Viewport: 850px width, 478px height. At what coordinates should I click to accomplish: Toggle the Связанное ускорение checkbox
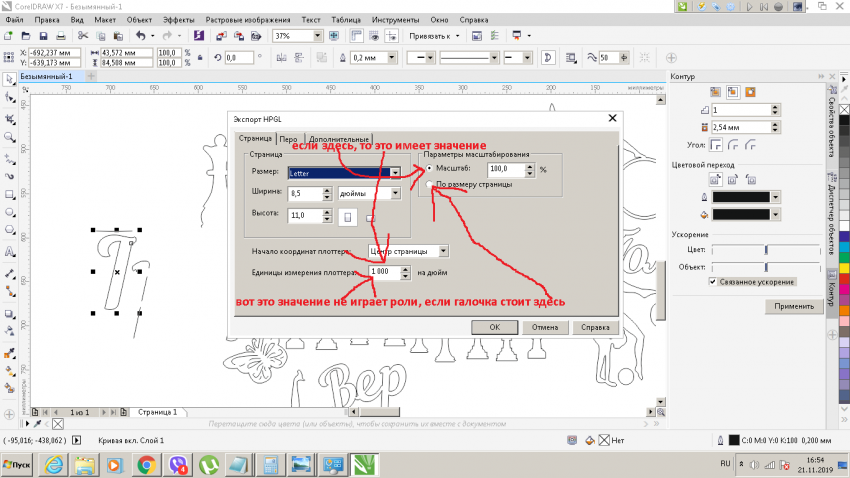tap(712, 282)
